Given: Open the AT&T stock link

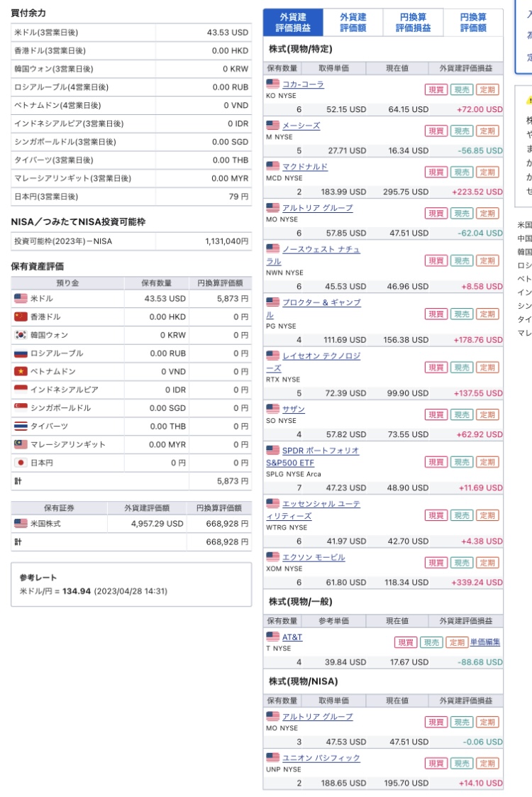Looking at the screenshot, I should pos(292,637).
